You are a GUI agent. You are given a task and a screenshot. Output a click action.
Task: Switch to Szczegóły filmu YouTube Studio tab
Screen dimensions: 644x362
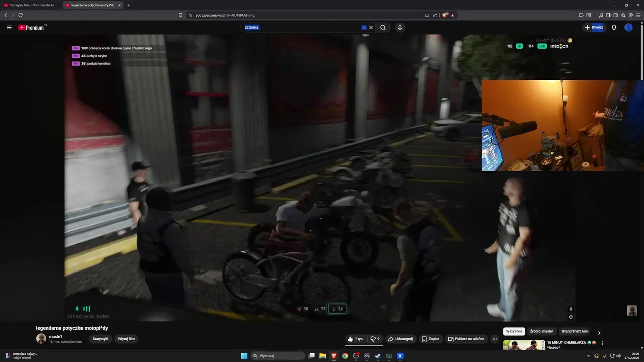pos(31,5)
